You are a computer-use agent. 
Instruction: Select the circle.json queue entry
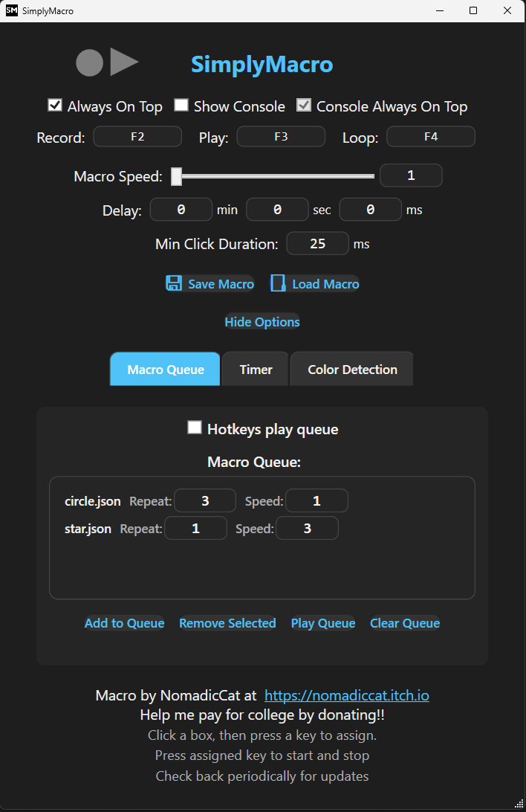pyautogui.click(x=93, y=501)
